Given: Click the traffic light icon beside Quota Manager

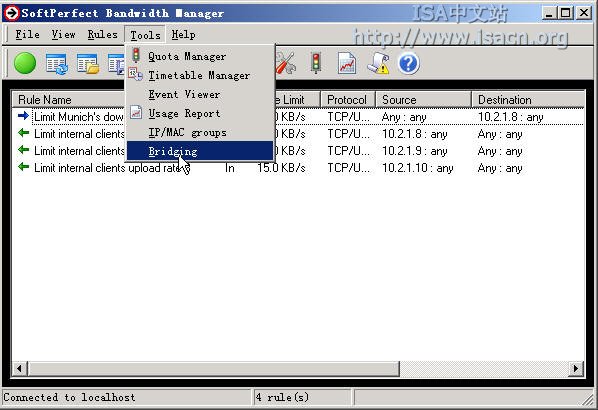Looking at the screenshot, I should [x=136, y=55].
